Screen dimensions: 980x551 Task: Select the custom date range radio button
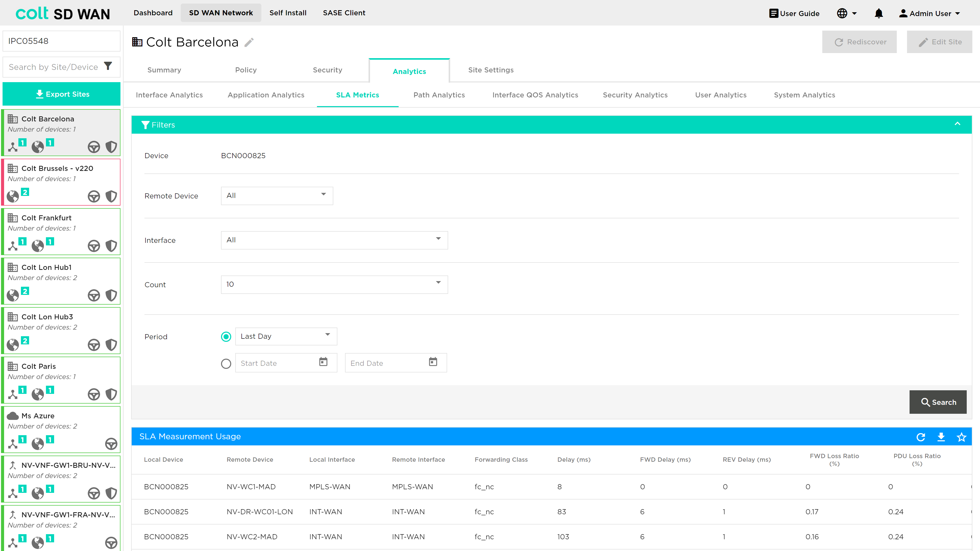point(226,364)
